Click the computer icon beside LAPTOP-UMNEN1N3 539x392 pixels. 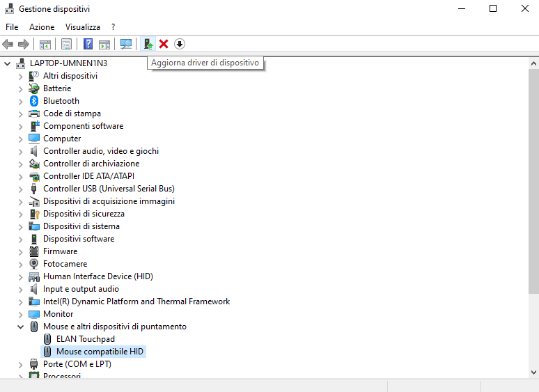click(21, 63)
